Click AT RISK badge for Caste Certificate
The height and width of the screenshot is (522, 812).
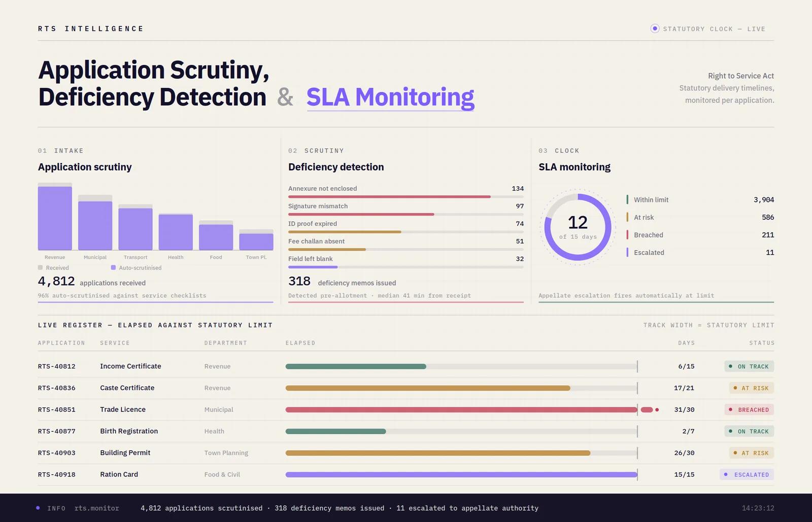point(752,388)
